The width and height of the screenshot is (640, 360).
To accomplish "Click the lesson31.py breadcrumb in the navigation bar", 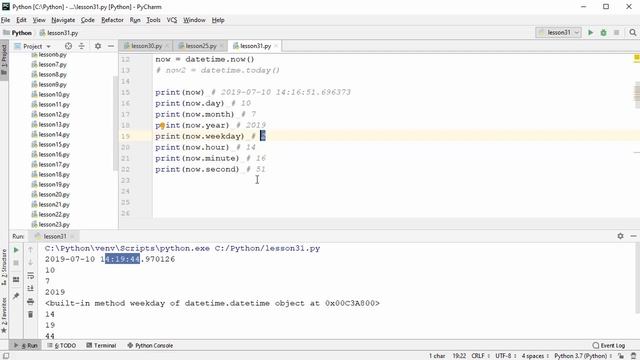I will pos(58,33).
